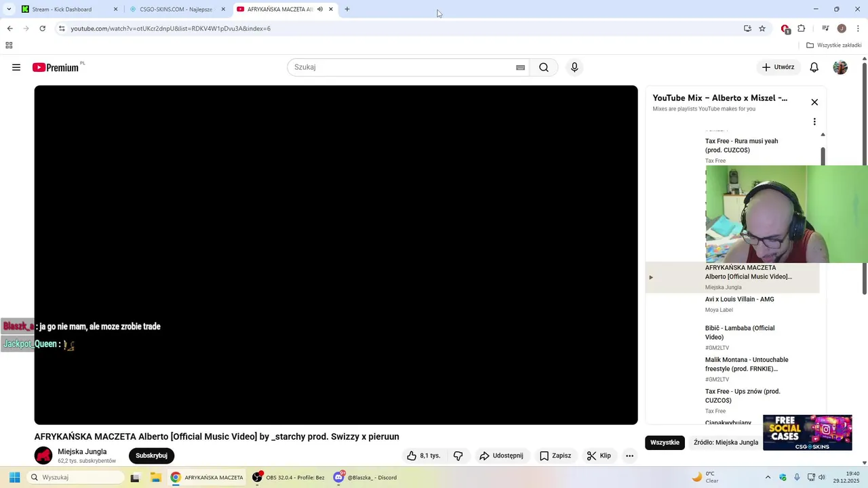Image resolution: width=868 pixels, height=488 pixels.
Task: Click the Subskrybuj button
Action: click(151, 455)
